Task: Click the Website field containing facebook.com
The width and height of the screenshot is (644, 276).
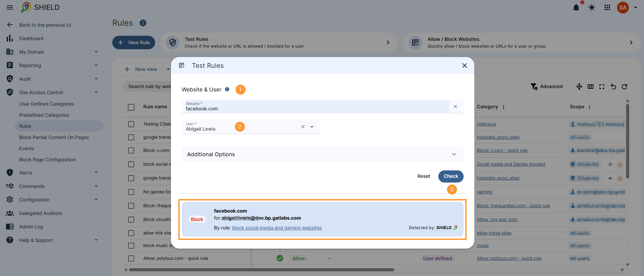Action: [x=315, y=107]
